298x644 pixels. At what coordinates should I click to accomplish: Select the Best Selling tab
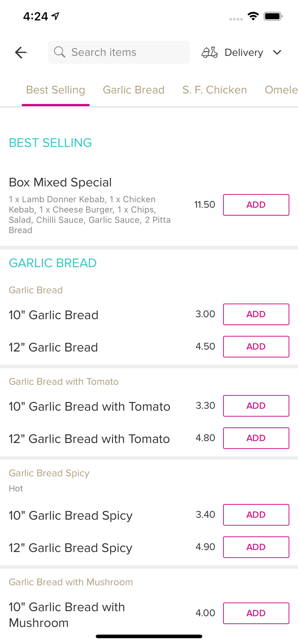tap(55, 90)
